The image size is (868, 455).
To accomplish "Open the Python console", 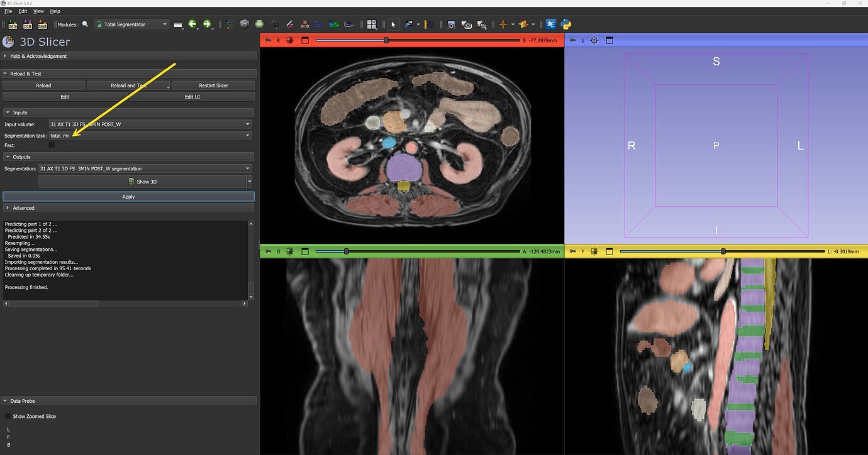I will coord(565,25).
